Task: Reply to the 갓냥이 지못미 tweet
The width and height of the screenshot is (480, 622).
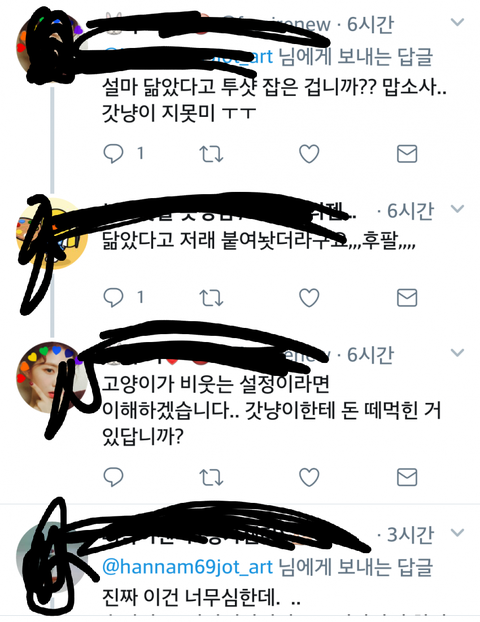Action: point(113,154)
